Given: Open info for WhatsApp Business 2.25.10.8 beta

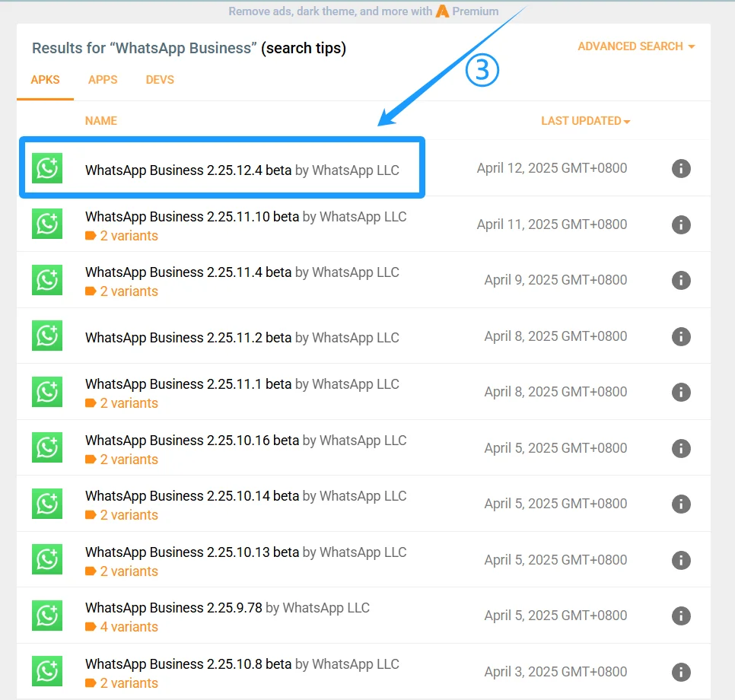Looking at the screenshot, I should point(681,672).
